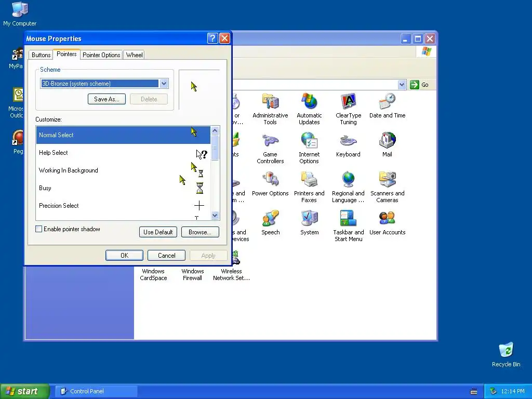Click the Mouse Properties help question-mark button

[x=212, y=38]
